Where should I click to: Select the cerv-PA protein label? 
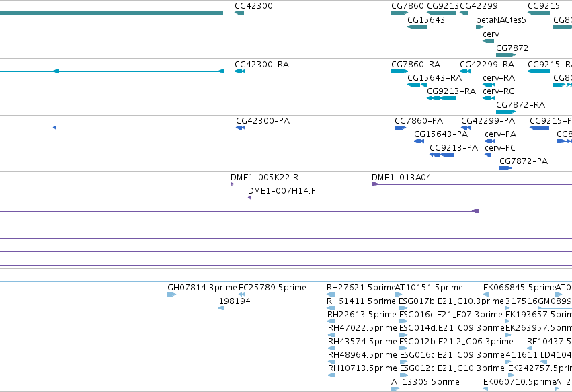pos(501,134)
